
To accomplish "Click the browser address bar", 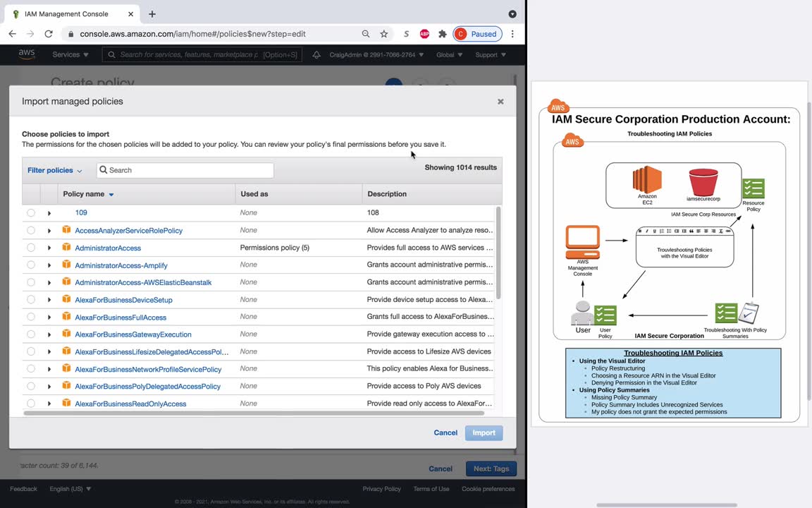I will click(x=212, y=34).
